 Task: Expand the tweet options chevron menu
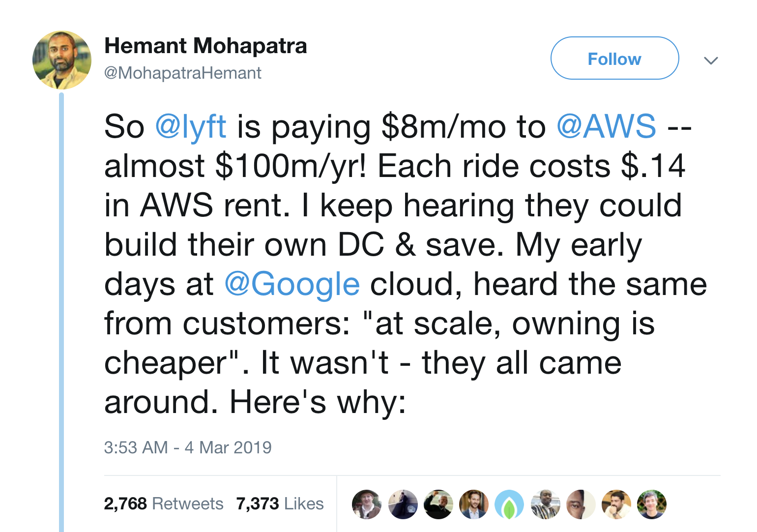point(711,60)
